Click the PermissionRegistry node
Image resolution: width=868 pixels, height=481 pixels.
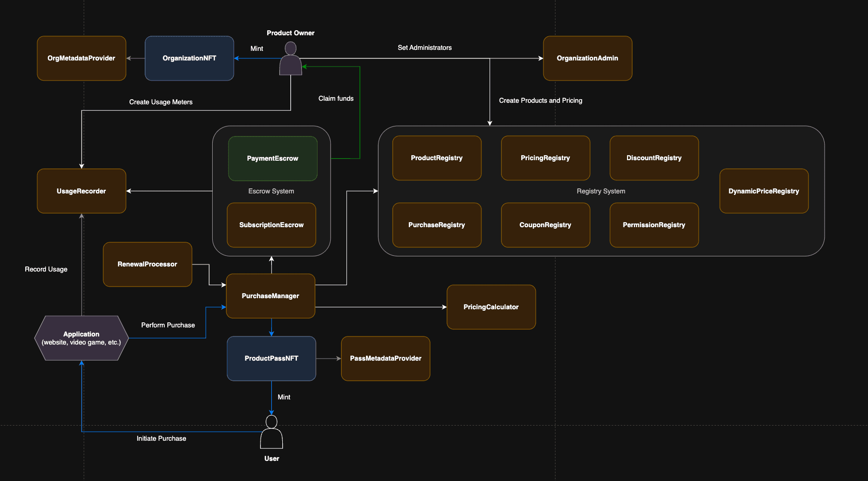pos(654,225)
